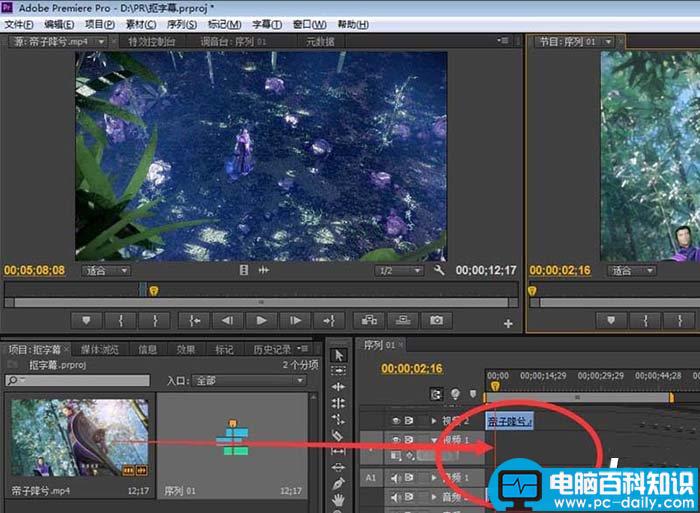Open Program monitor sequence dropdown

[x=608, y=42]
